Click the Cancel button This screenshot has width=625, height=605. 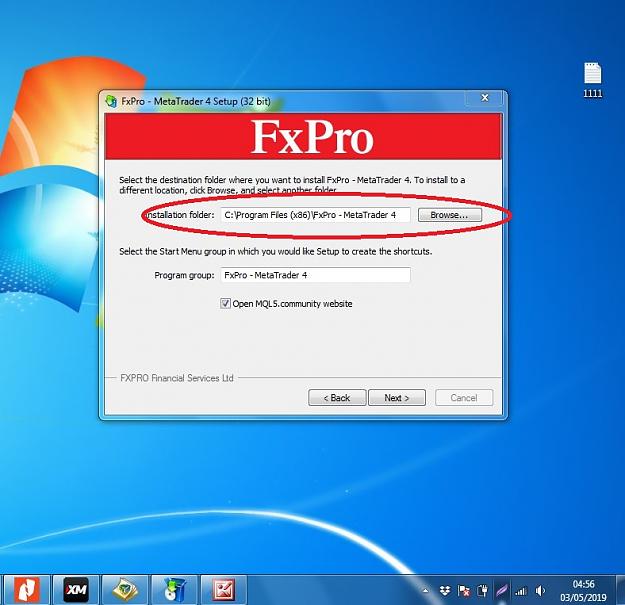point(464,398)
